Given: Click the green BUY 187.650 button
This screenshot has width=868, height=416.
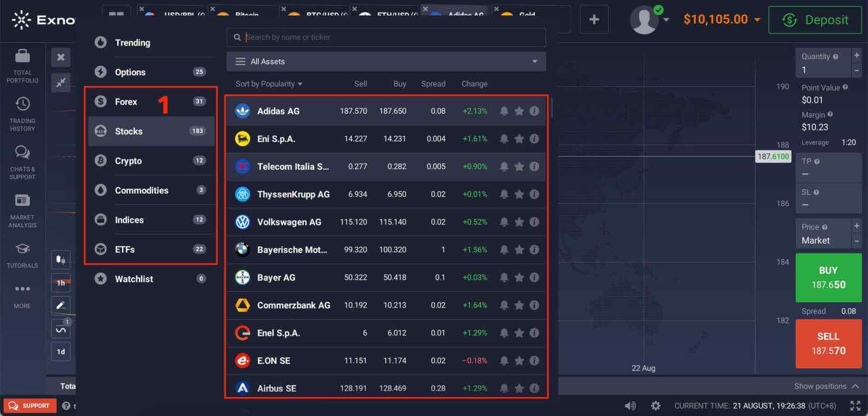Looking at the screenshot, I should [x=828, y=278].
